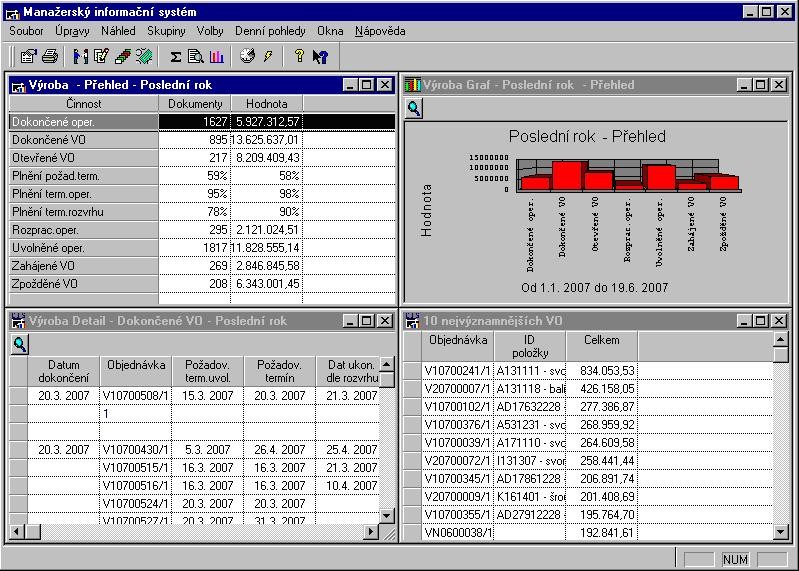799x571 pixels.
Task: Click the pie chart globe toolbar icon
Action: 248,56
